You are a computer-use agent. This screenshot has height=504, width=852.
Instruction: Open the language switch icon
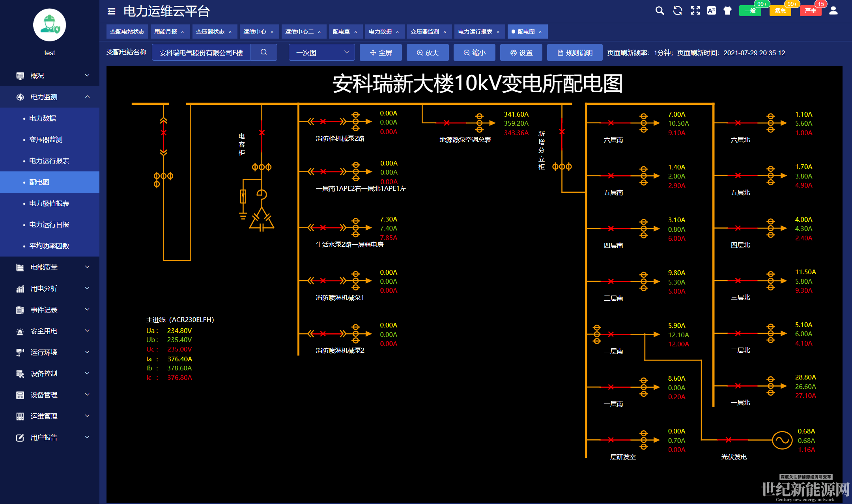point(712,11)
